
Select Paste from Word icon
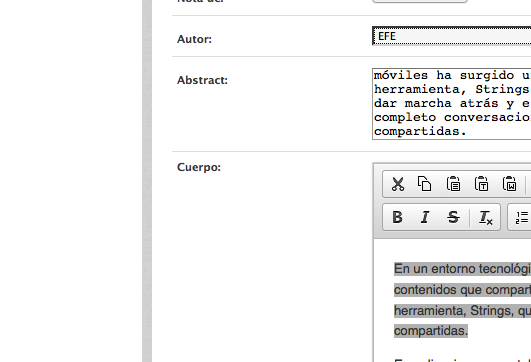click(509, 184)
